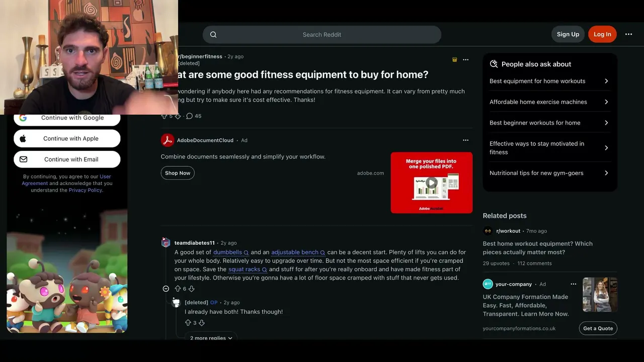
Task: Expand "Affordable home exercise machines" chevron
Action: [x=606, y=102]
